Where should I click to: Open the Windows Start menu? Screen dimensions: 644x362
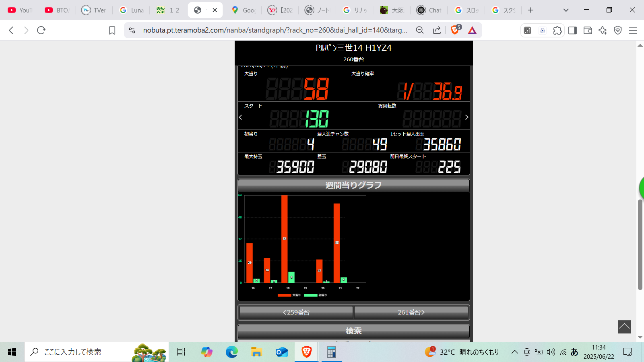point(12,352)
